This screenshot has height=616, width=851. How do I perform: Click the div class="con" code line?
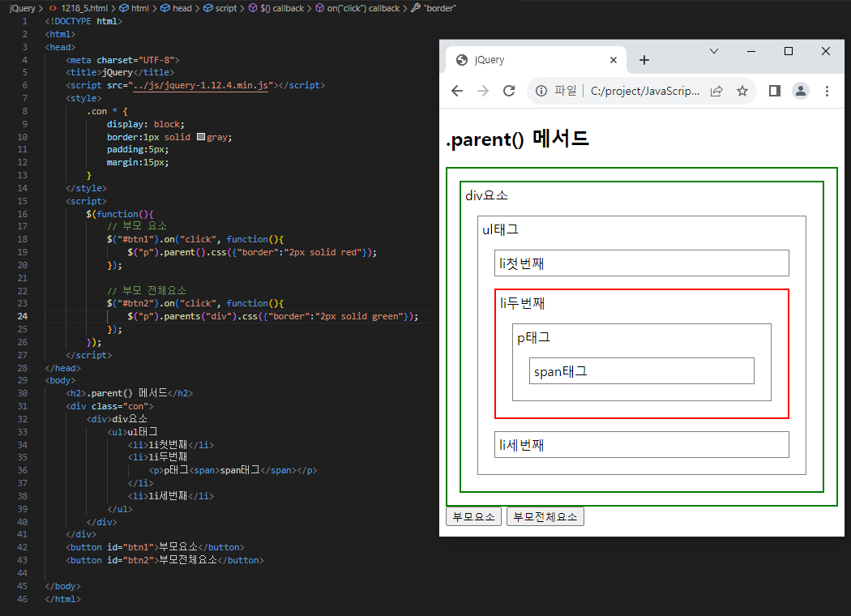pos(109,406)
